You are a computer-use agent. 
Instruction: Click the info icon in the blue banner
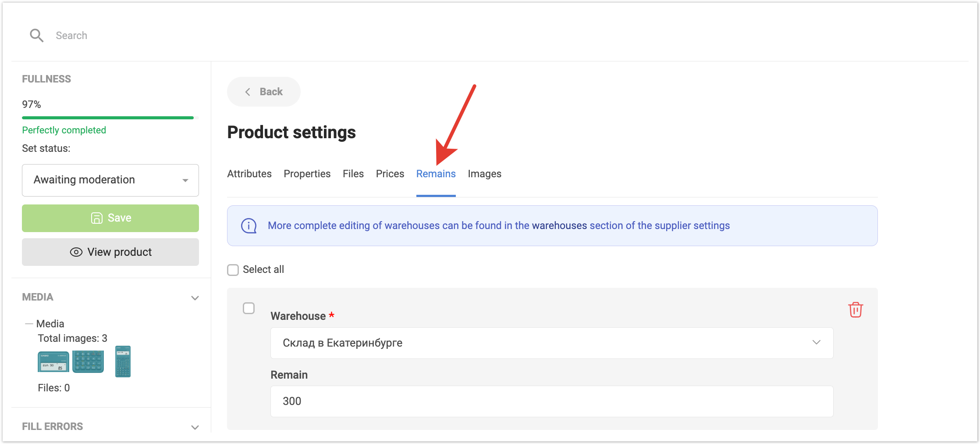coord(249,226)
